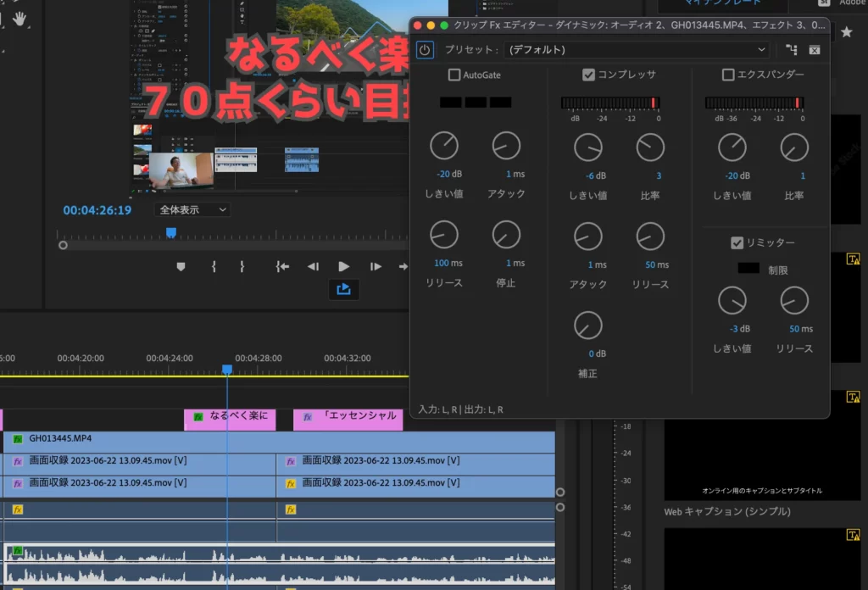Click the Mark In button
This screenshot has width=868, height=590.
214,267
